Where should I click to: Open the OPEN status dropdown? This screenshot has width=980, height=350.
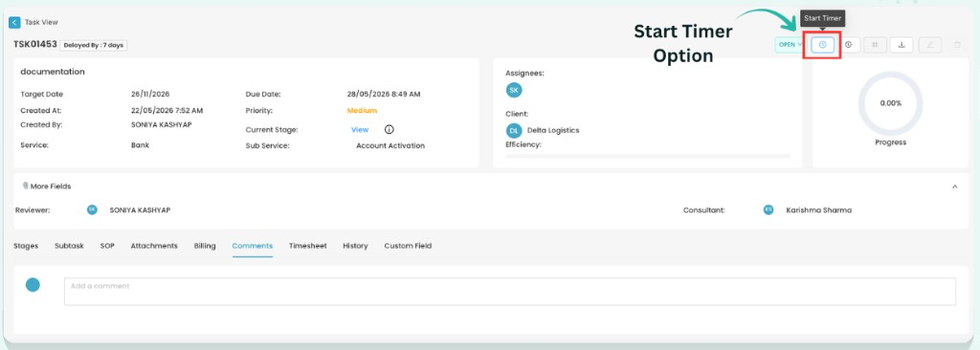[x=790, y=45]
